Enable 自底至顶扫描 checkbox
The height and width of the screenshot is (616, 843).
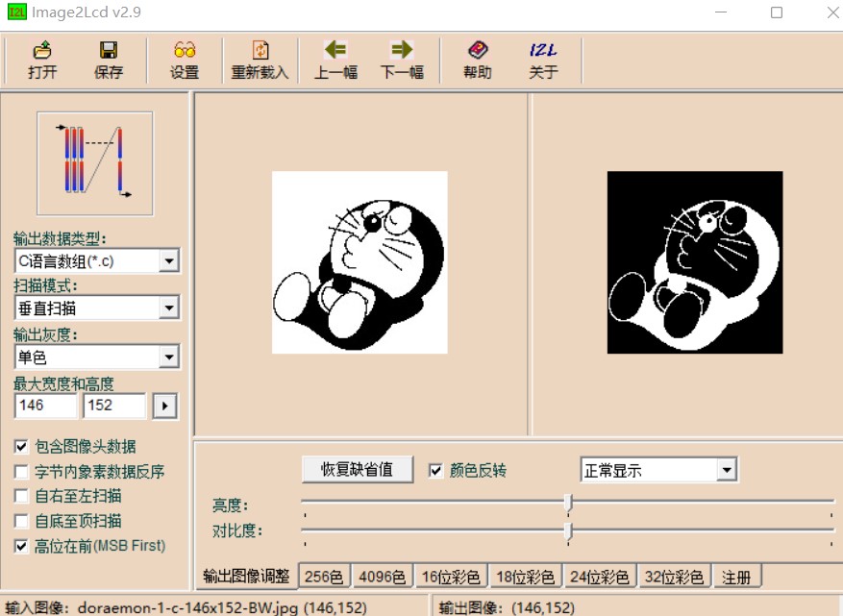tap(21, 521)
